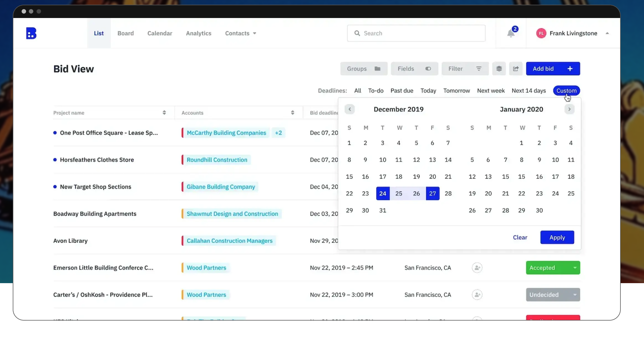Click the blue B logo icon
The height and width of the screenshot is (338, 644).
[31, 33]
